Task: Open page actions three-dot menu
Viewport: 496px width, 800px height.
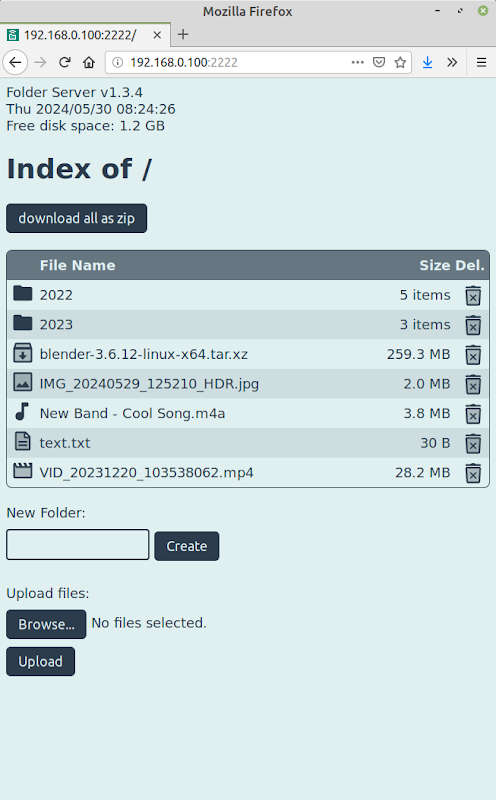Action: (x=358, y=62)
